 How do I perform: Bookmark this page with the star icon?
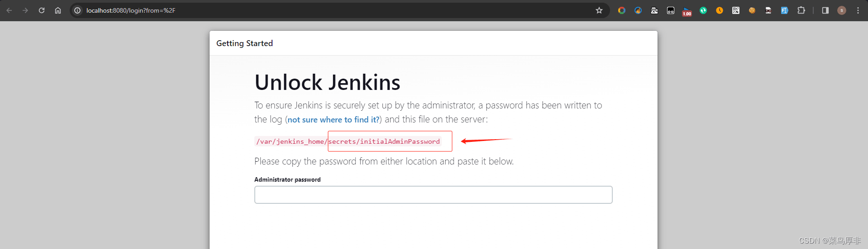pyautogui.click(x=599, y=10)
